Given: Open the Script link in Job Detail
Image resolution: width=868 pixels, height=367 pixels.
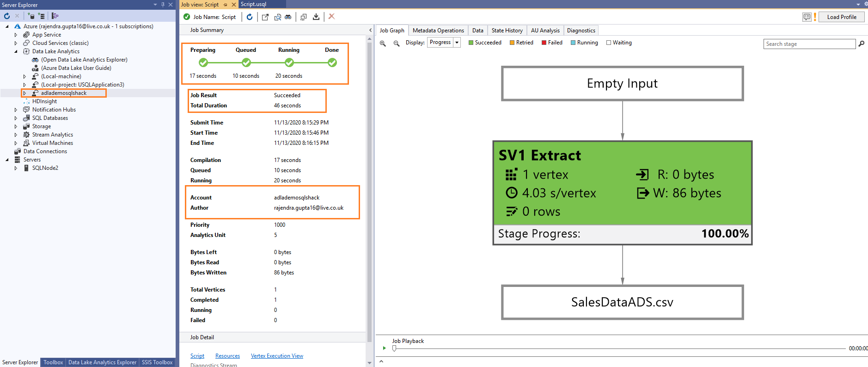Looking at the screenshot, I should [197, 356].
